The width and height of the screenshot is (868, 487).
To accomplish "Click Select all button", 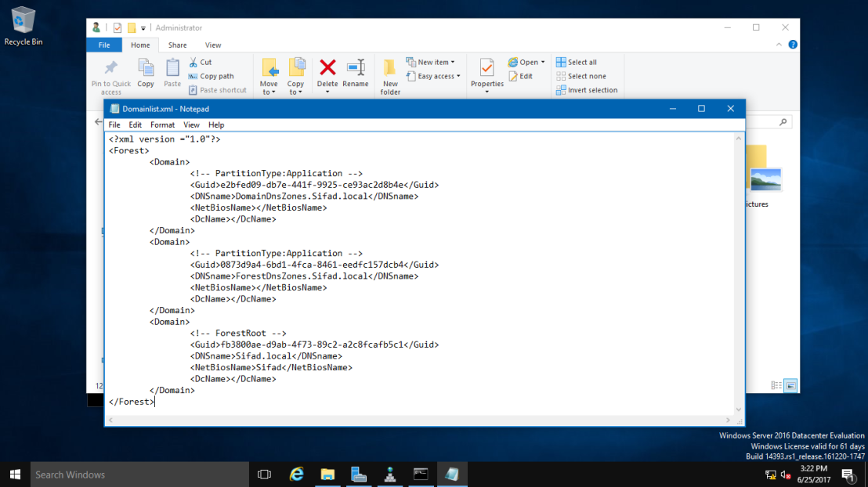I will [x=577, y=62].
